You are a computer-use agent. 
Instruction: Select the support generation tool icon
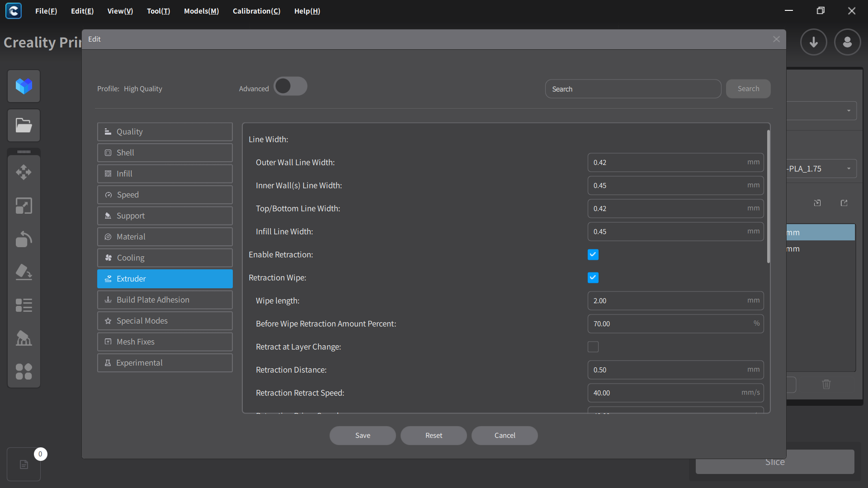24,338
